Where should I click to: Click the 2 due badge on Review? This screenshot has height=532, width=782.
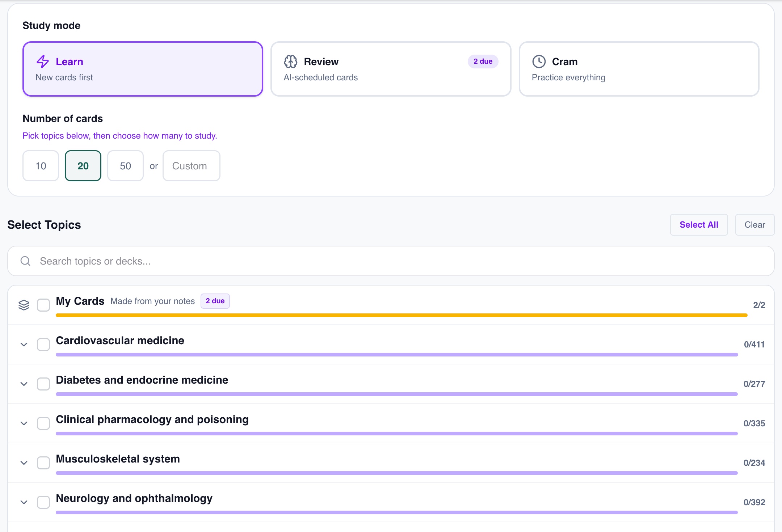point(483,62)
